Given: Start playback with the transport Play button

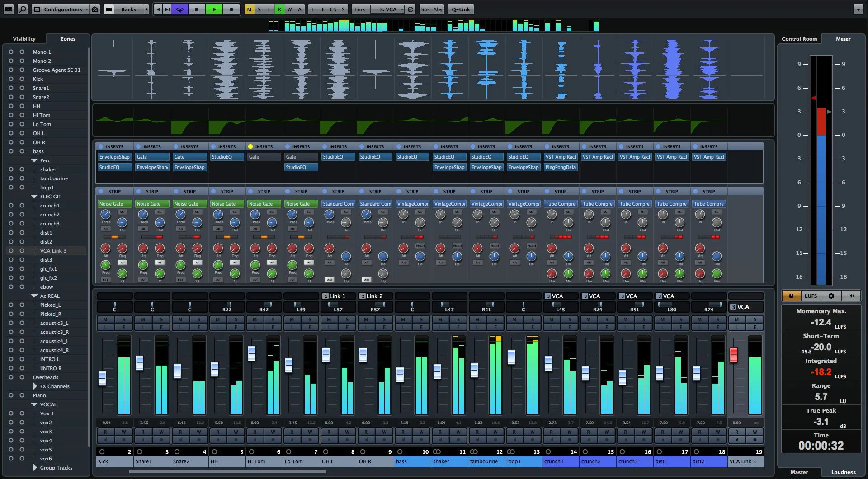Looking at the screenshot, I should [x=214, y=9].
